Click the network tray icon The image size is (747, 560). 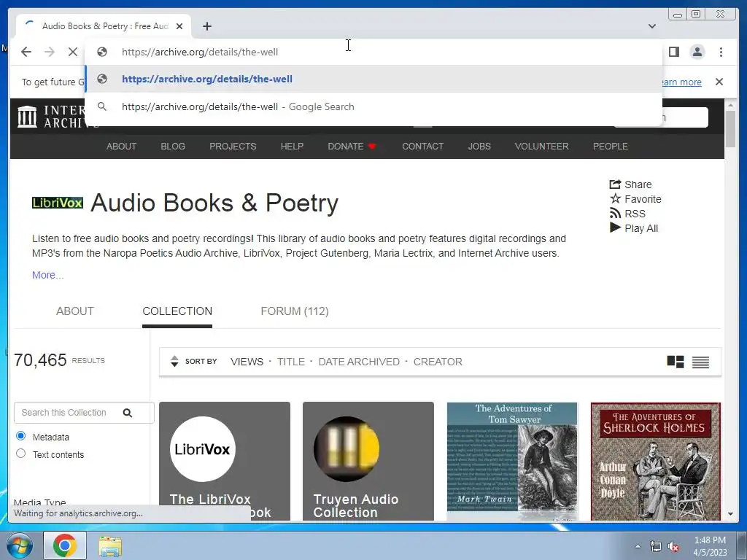coord(656,547)
